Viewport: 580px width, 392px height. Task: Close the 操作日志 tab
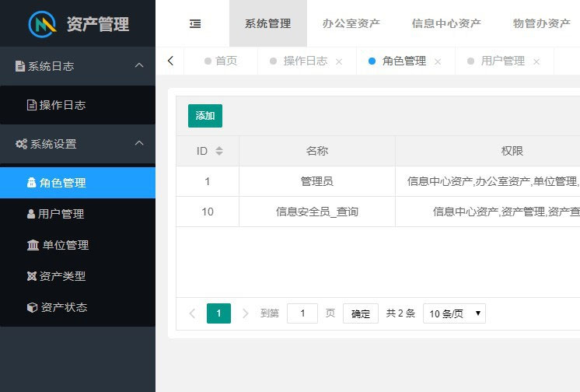tap(339, 61)
